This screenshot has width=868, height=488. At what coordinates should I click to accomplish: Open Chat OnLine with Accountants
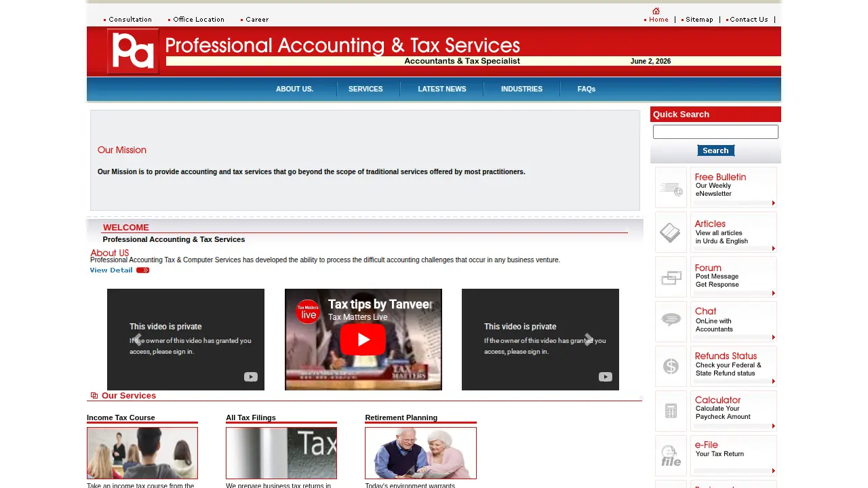coord(733,321)
